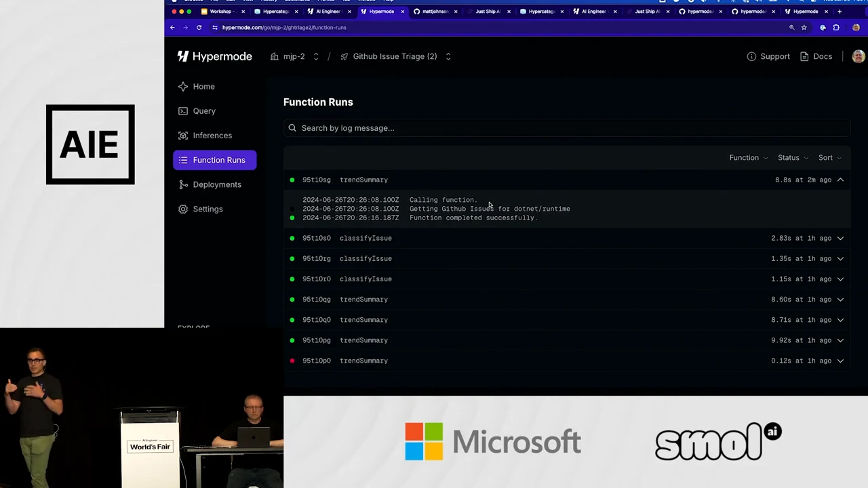This screenshot has width=868, height=488.
Task: Click the search magnifier icon in the log search
Action: (292, 128)
